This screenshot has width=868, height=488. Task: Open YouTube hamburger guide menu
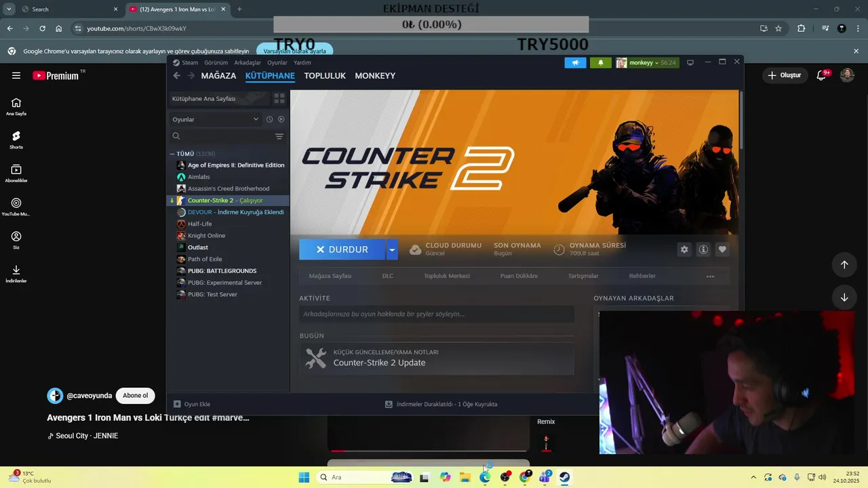coord(16,75)
